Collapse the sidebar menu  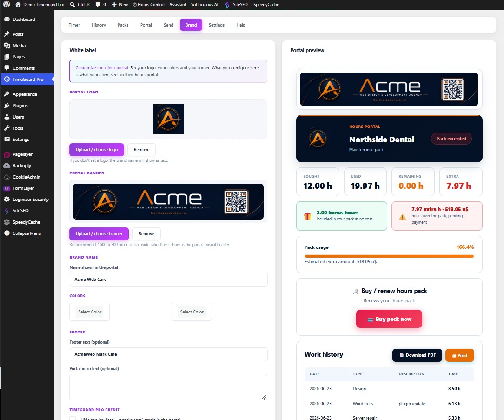[27, 233]
